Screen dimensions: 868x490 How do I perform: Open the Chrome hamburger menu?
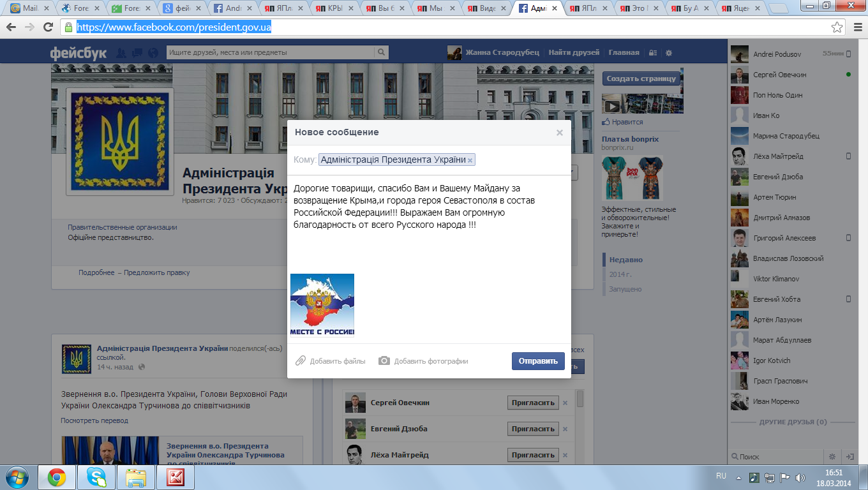point(857,27)
